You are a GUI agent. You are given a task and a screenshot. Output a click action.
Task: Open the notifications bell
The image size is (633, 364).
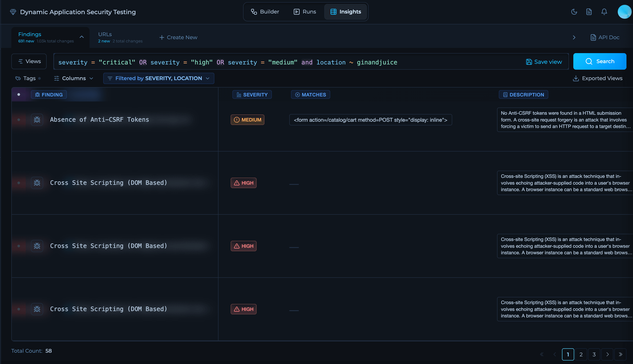click(x=604, y=12)
